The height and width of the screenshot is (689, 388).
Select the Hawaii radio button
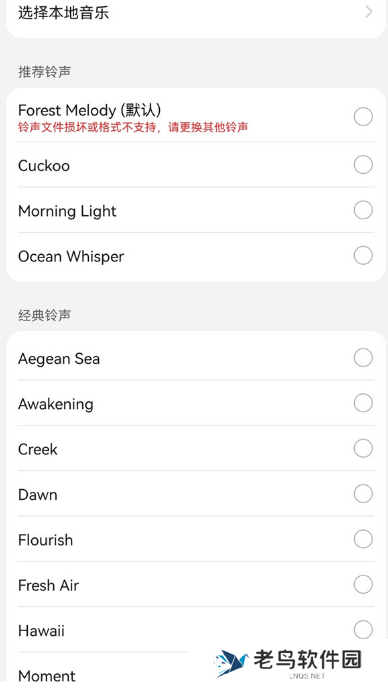tap(363, 630)
